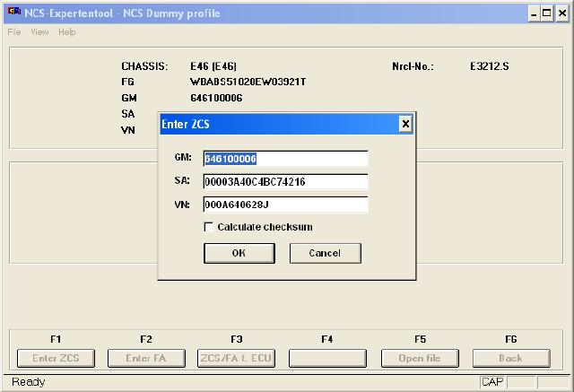Click the F6 Back button

(511, 358)
